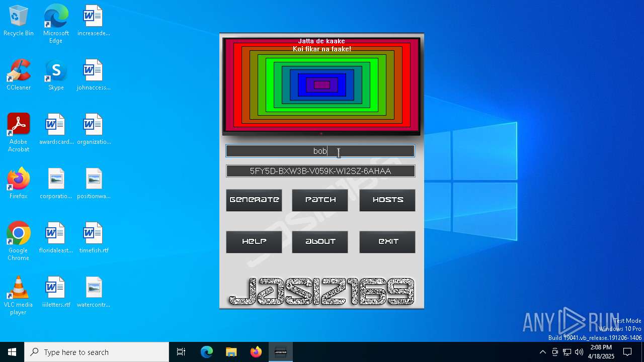The width and height of the screenshot is (644, 362).
Task: Select the watercontr... image file icon
Action: pyautogui.click(x=94, y=293)
